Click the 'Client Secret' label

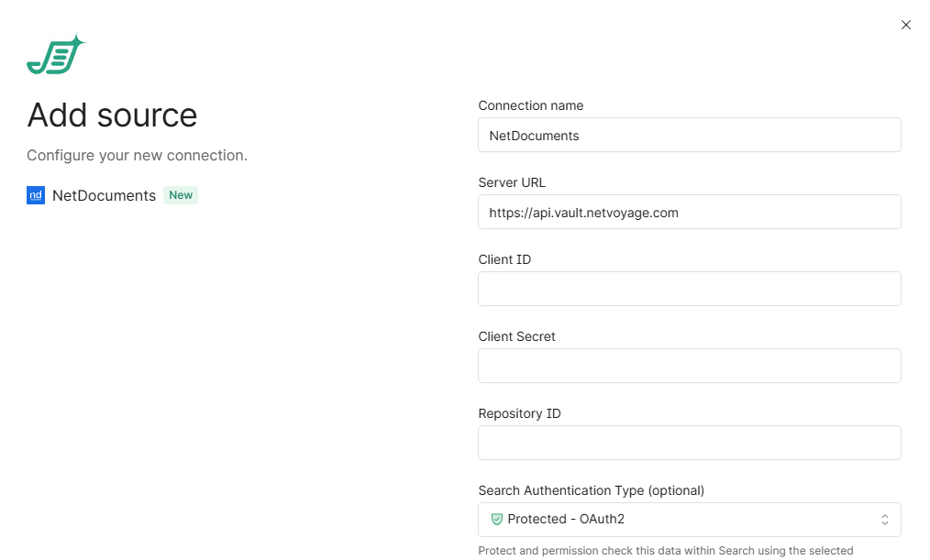pyautogui.click(x=516, y=336)
